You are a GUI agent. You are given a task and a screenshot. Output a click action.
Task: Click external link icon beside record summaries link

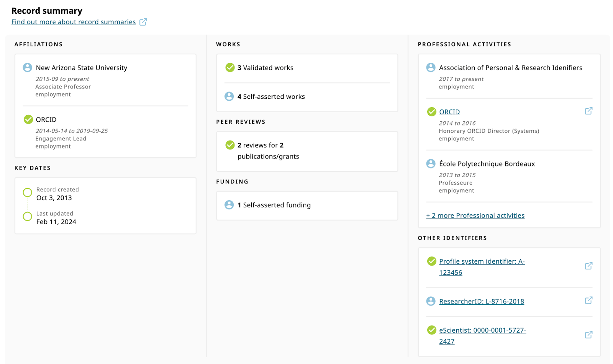click(143, 22)
